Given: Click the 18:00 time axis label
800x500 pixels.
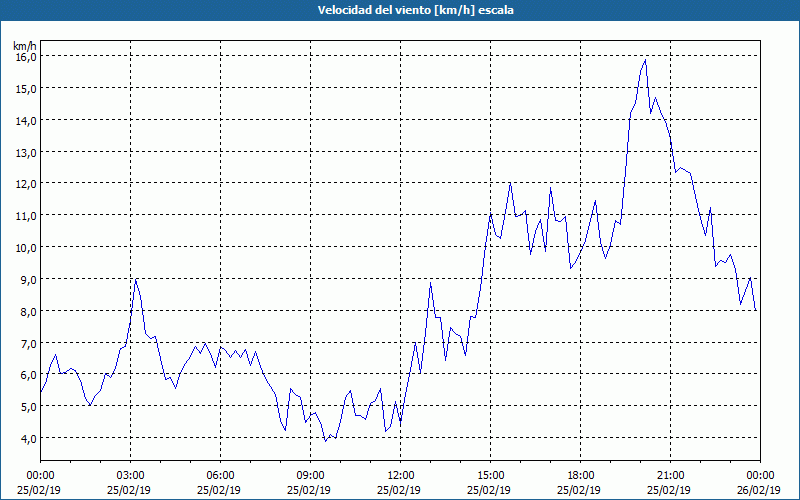Looking at the screenshot, I should pyautogui.click(x=581, y=476).
